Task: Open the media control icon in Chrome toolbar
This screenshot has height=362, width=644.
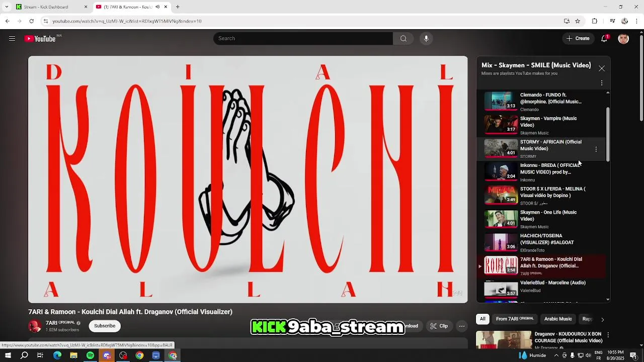Action: tap(612, 21)
